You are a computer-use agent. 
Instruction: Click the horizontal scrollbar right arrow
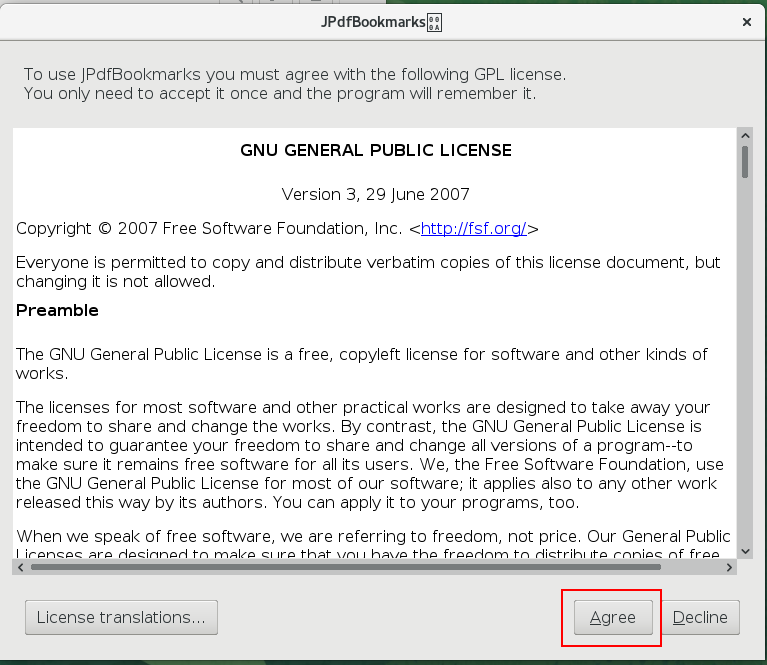(x=729, y=567)
